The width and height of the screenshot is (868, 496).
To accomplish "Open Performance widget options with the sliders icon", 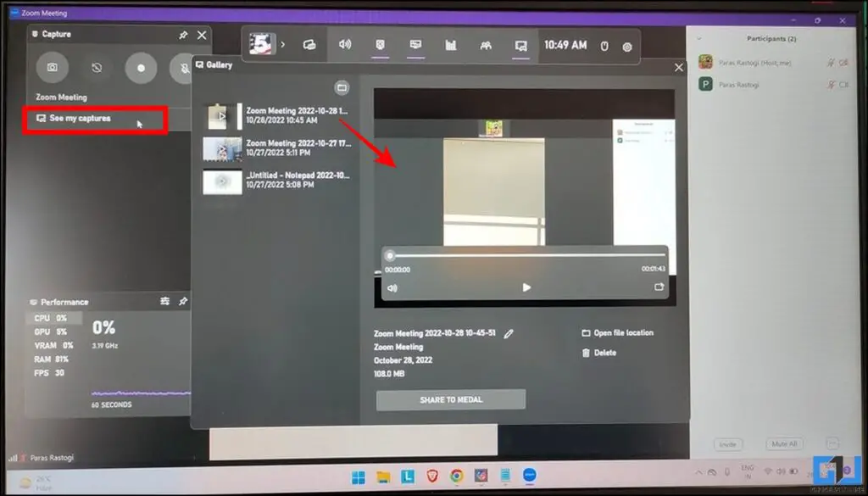I will (165, 301).
